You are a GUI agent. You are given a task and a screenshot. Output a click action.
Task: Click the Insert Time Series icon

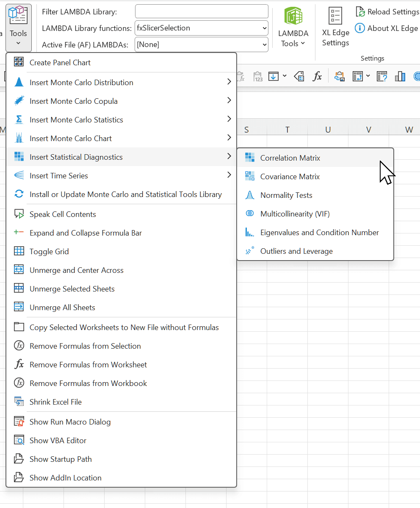click(x=19, y=175)
